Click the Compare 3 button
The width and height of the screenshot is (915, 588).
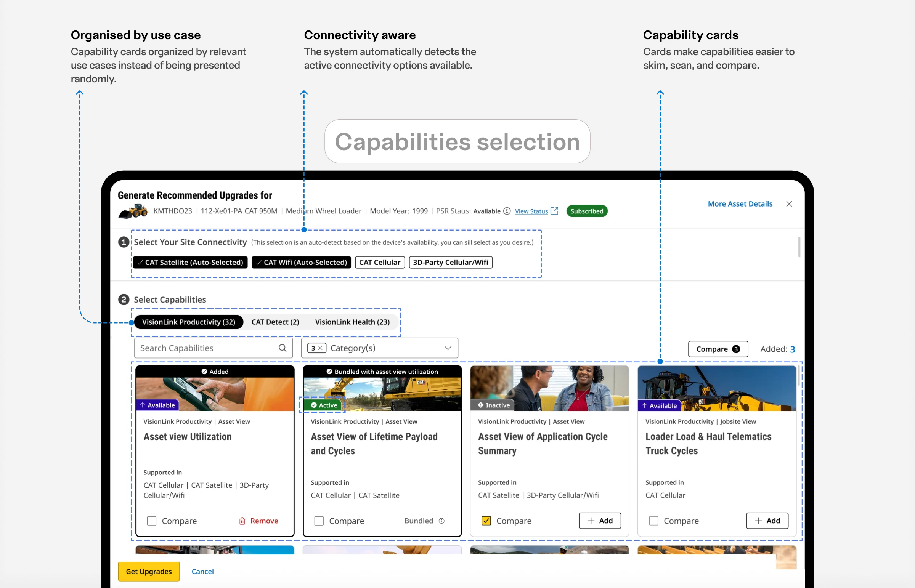(x=718, y=349)
